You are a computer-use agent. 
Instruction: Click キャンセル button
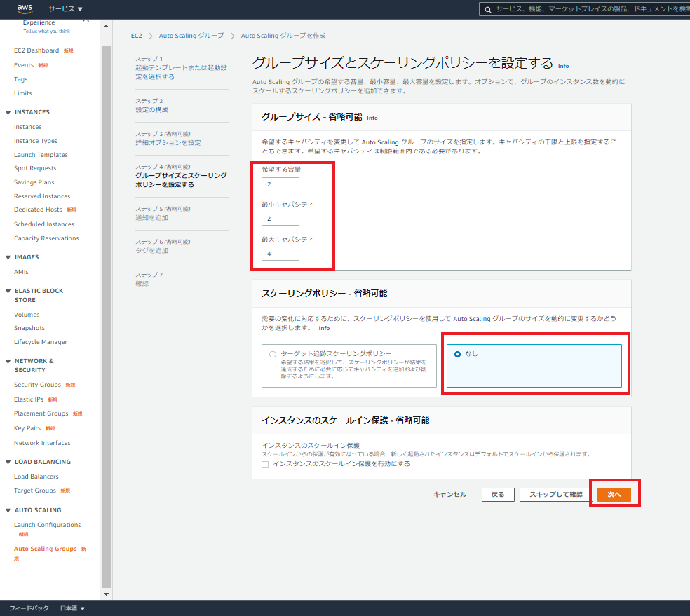click(x=449, y=495)
